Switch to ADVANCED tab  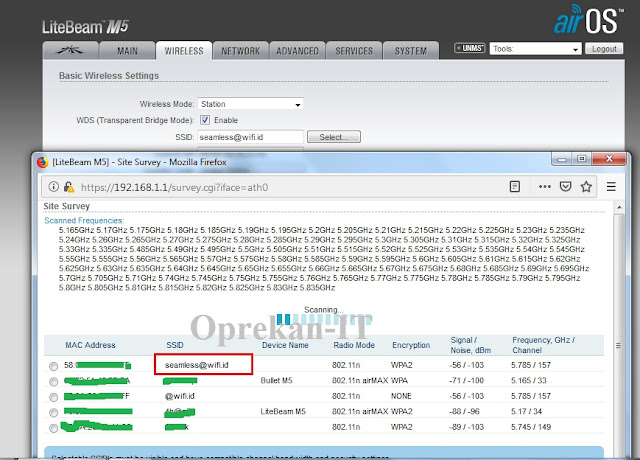297,51
